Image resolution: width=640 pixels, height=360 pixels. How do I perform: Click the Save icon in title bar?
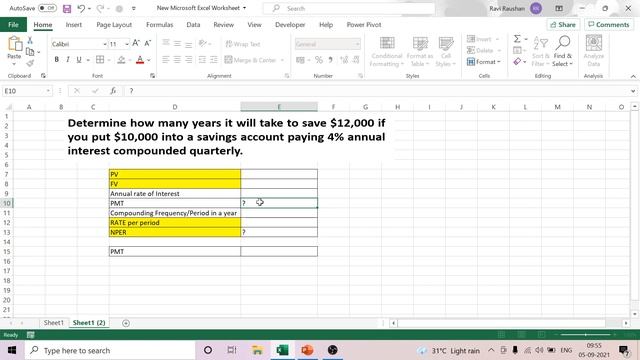point(67,8)
